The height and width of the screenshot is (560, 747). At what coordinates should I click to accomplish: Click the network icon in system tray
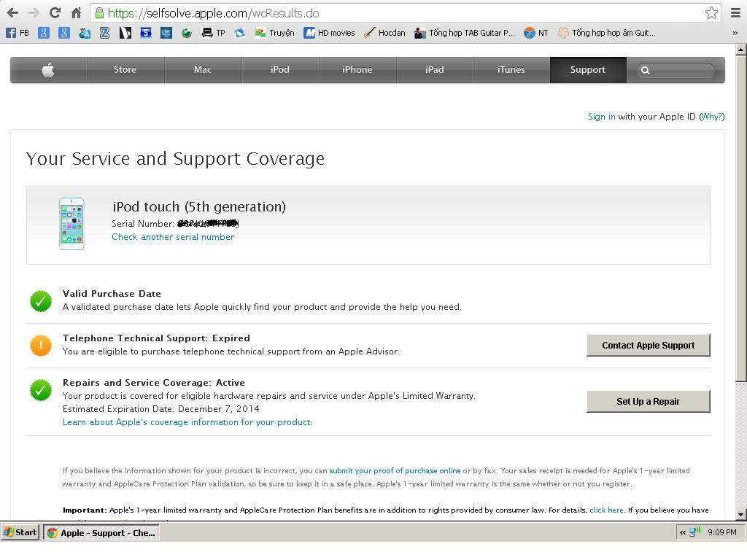695,532
